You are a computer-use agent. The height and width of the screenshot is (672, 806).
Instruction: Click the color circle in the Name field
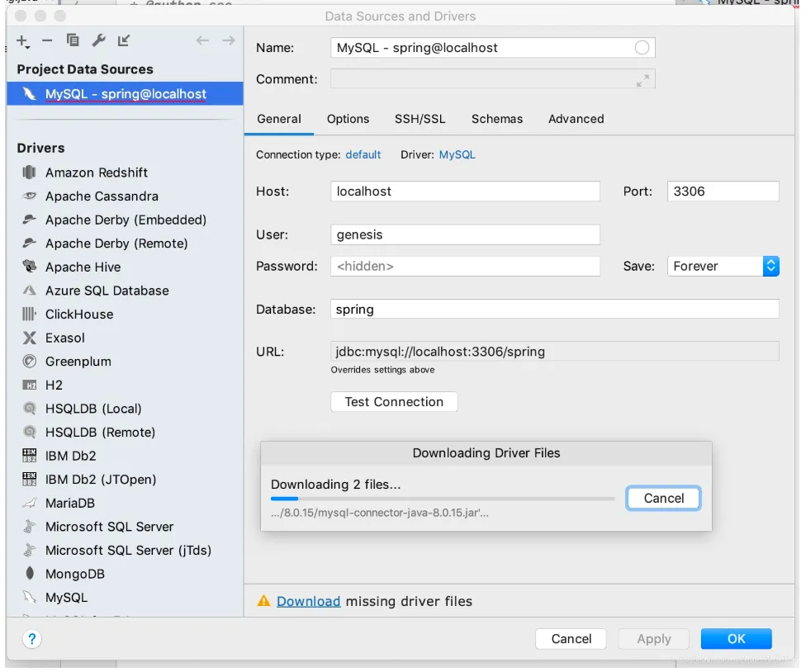coord(642,48)
